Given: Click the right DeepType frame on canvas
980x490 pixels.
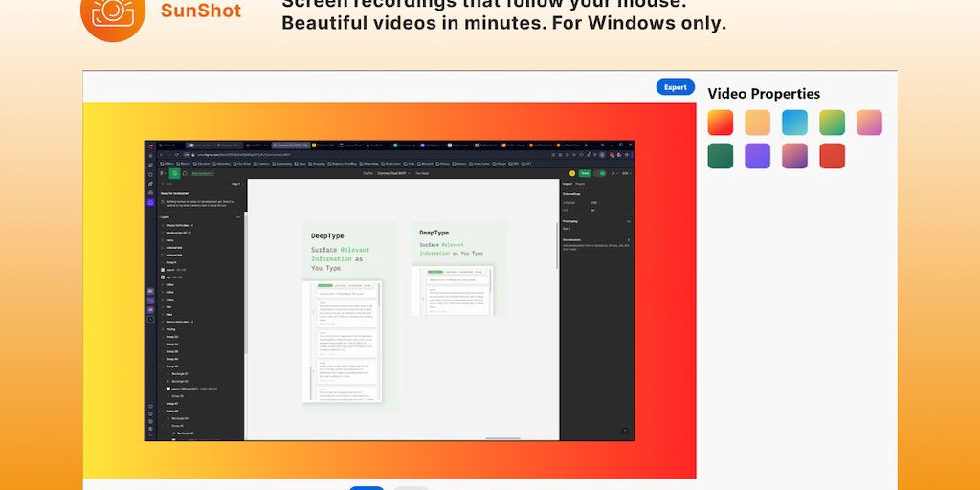Looking at the screenshot, I should tap(458, 268).
